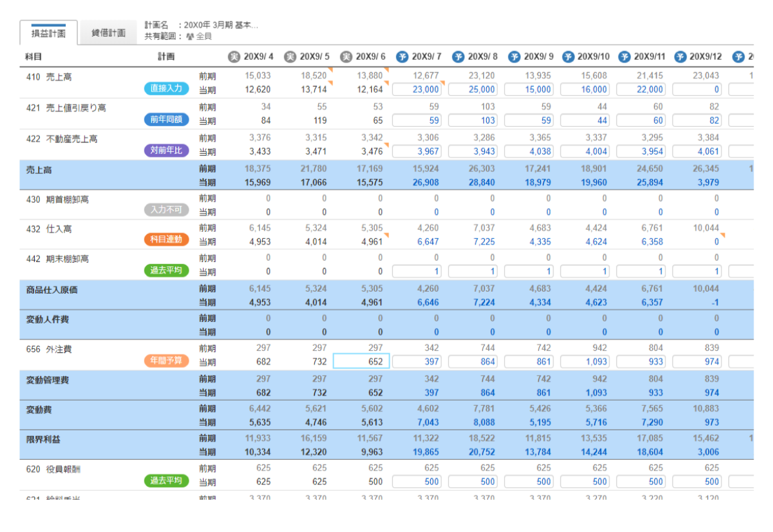Click the 予 forecast icon on the 20X9/7 column

pos(401,56)
